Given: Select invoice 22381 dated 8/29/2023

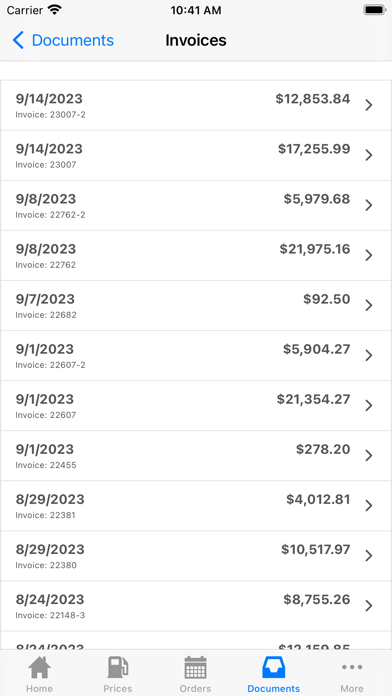Looking at the screenshot, I should click(196, 506).
